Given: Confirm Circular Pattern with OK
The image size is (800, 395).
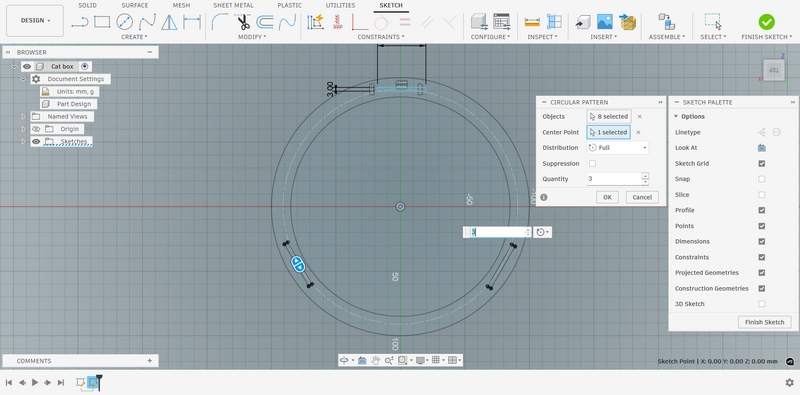Looking at the screenshot, I should (607, 197).
